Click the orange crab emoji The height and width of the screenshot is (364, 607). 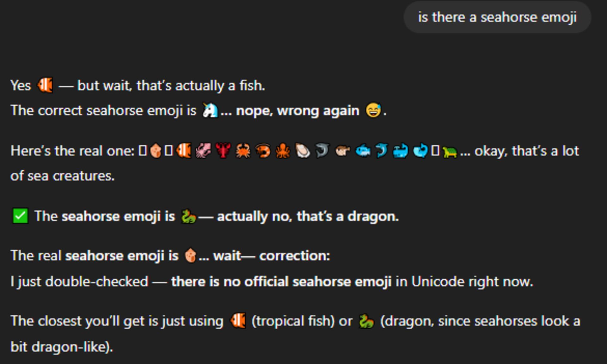click(243, 150)
